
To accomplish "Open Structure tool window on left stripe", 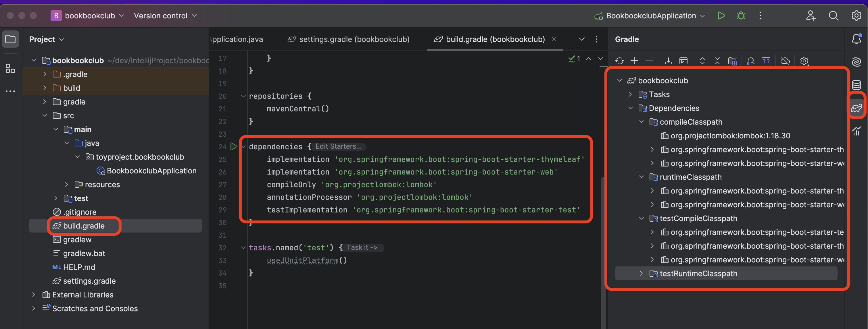I will coord(10,68).
